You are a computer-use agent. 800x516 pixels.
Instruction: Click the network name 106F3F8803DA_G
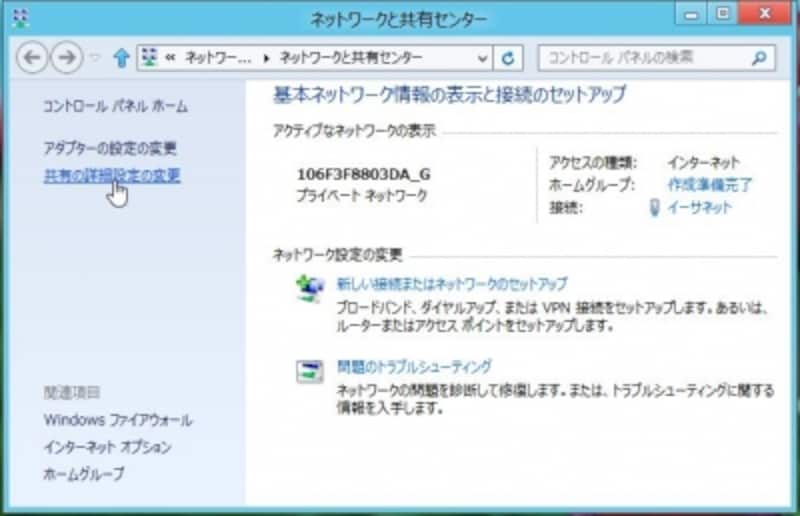[x=364, y=175]
